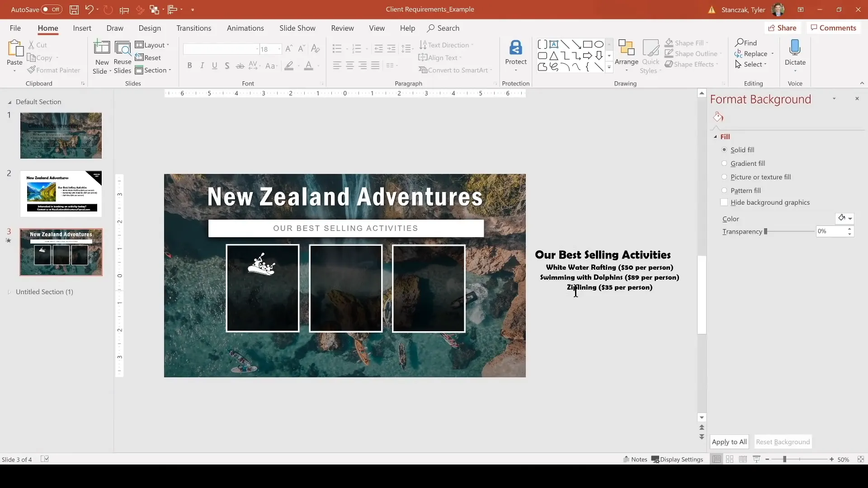Expand Untitled Section (1)
The height and width of the screenshot is (488, 868).
click(9, 292)
